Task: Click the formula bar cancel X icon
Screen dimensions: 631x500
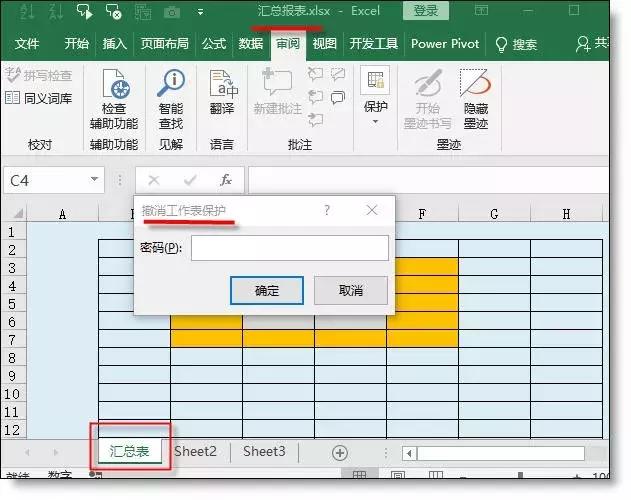Action: pos(154,180)
